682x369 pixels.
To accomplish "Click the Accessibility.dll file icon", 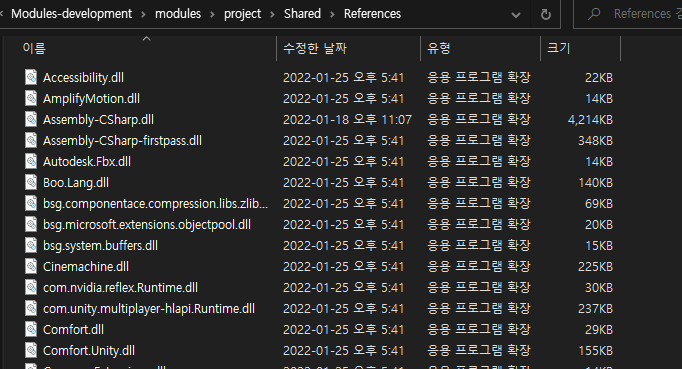I will tap(31, 77).
